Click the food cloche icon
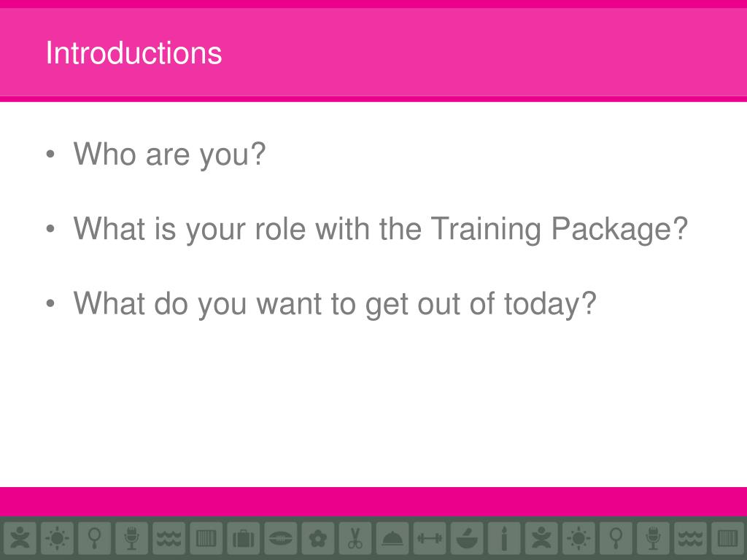747x560 pixels. point(392,539)
